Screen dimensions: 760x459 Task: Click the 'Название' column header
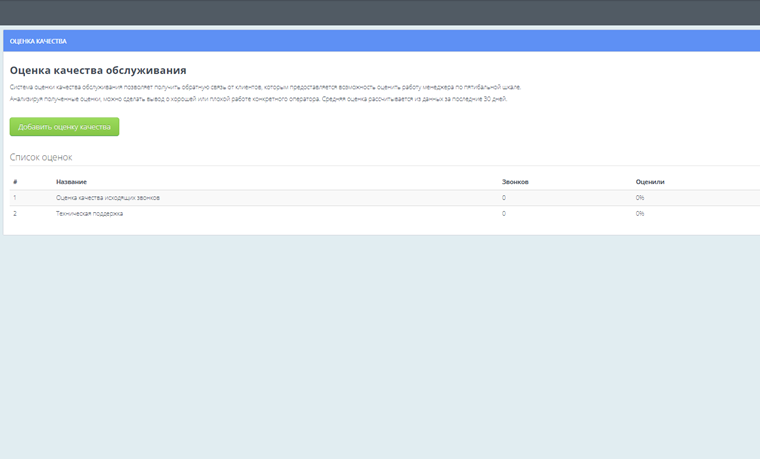(71, 182)
